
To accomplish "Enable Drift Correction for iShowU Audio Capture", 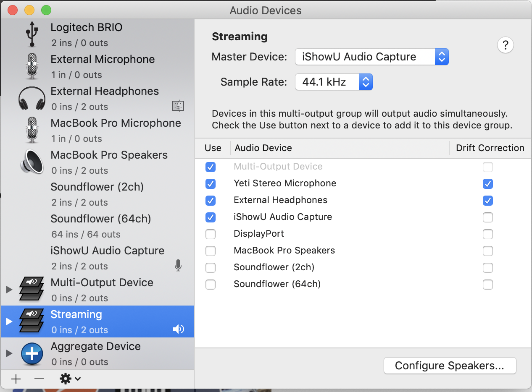I will click(x=487, y=217).
